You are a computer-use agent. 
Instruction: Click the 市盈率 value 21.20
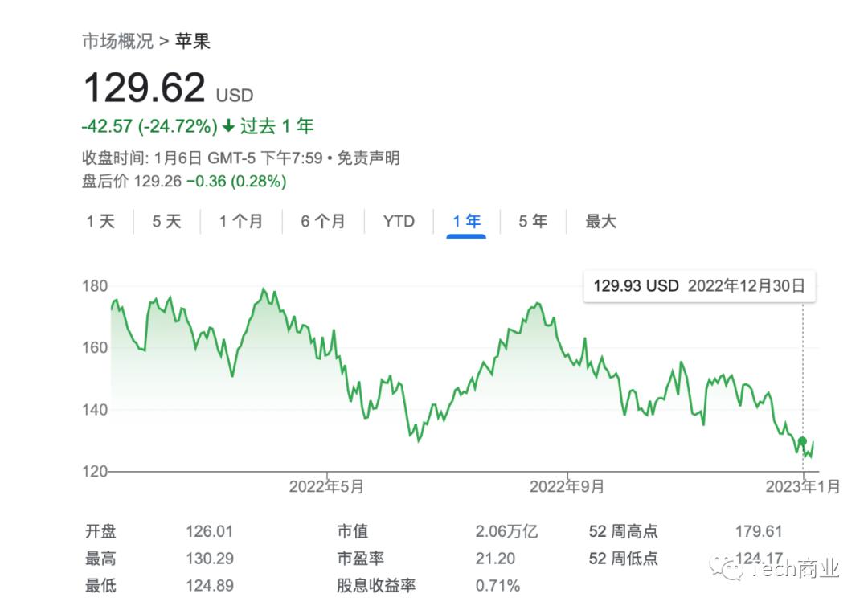pos(495,559)
